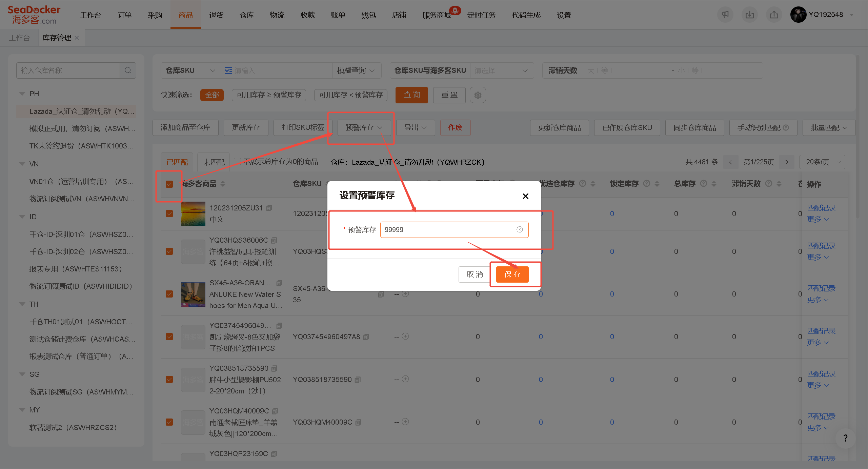Switch to the 未匹配 tab
868x469 pixels.
pyautogui.click(x=214, y=162)
